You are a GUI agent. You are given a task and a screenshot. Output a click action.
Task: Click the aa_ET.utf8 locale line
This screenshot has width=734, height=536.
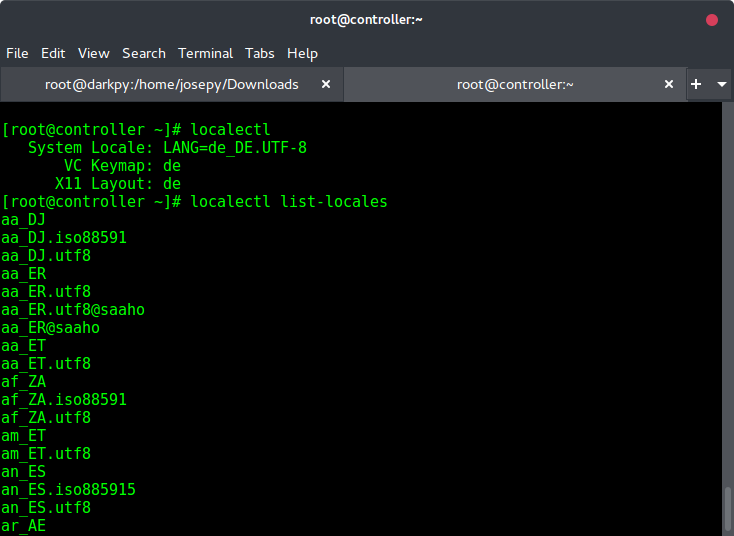[x=46, y=364]
